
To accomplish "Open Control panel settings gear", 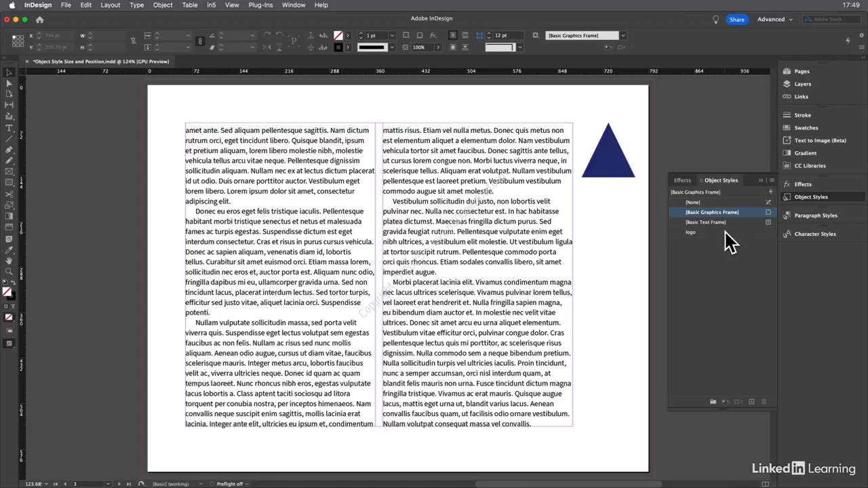I will [861, 35].
